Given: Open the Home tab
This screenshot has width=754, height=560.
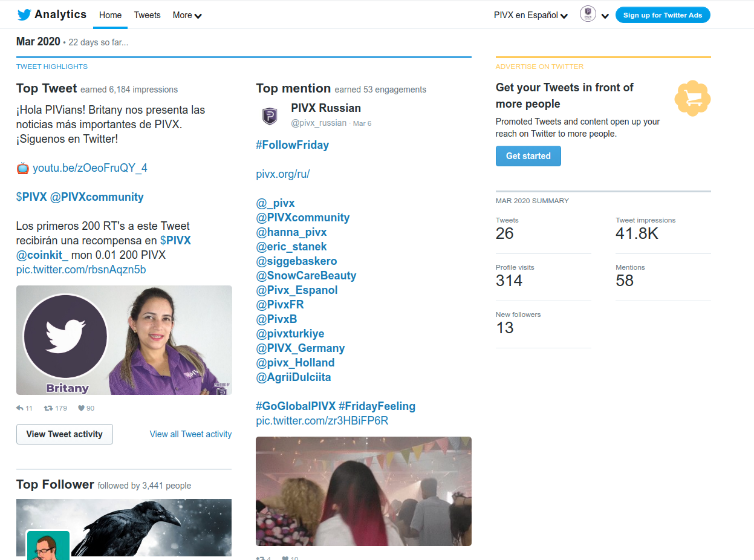Looking at the screenshot, I should [x=110, y=15].
